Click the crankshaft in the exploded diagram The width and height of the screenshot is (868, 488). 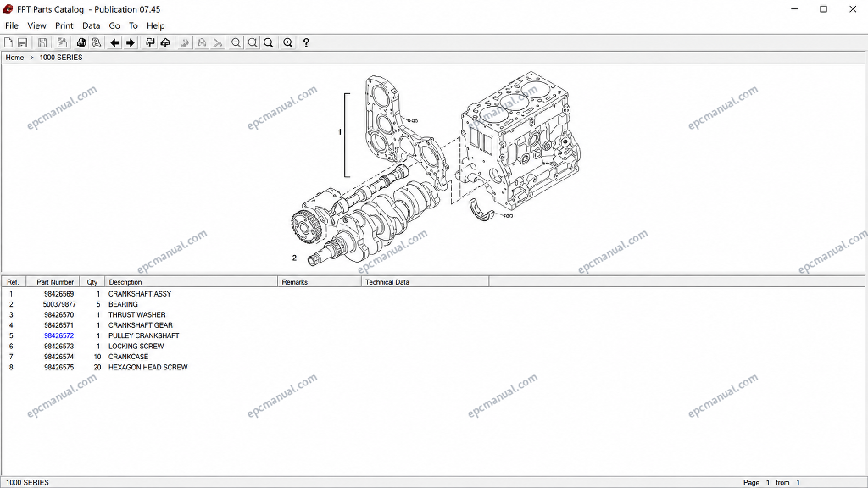pyautogui.click(x=375, y=224)
